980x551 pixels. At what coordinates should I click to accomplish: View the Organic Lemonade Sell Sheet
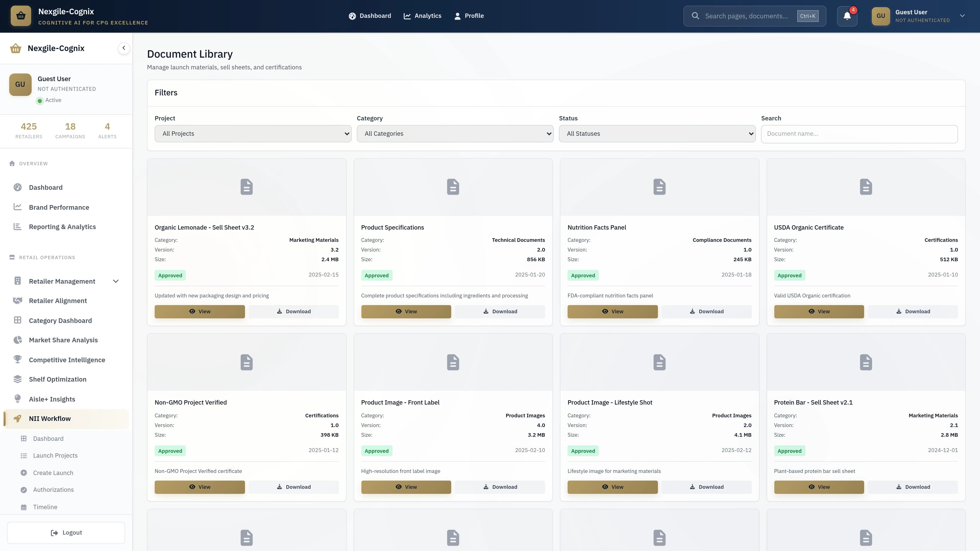pos(199,311)
